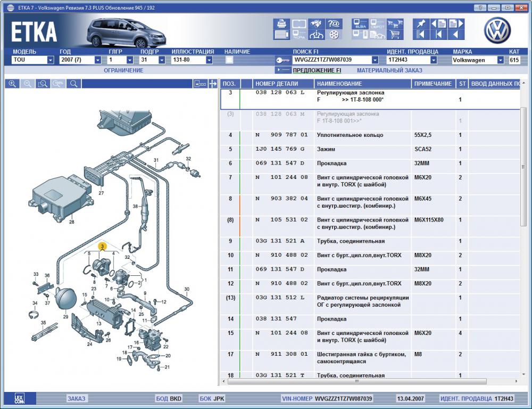Click the ОГРАНИЧЕНИЕ link
The height and width of the screenshot is (409, 532).
123,70
